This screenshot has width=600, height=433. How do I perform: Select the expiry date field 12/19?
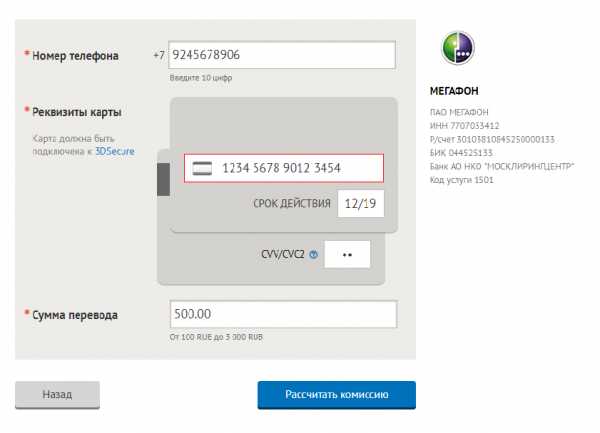pos(360,203)
